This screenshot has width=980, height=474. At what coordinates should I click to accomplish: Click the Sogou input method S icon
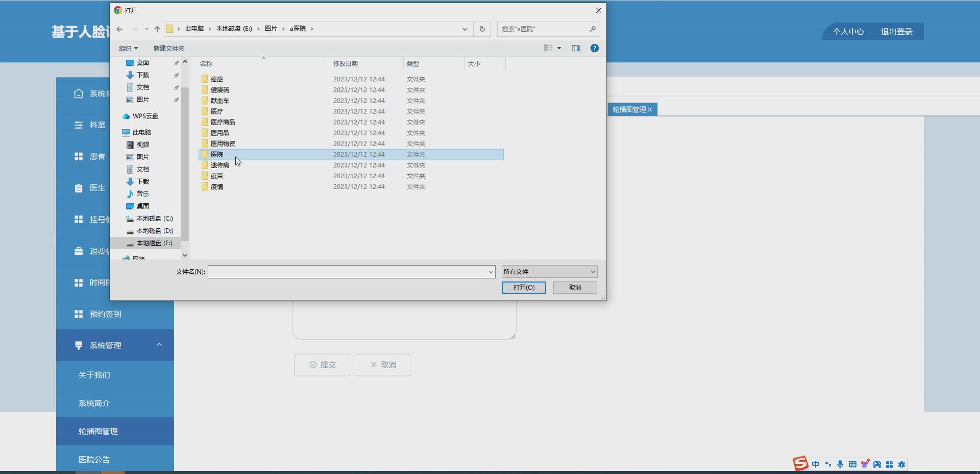[800, 464]
